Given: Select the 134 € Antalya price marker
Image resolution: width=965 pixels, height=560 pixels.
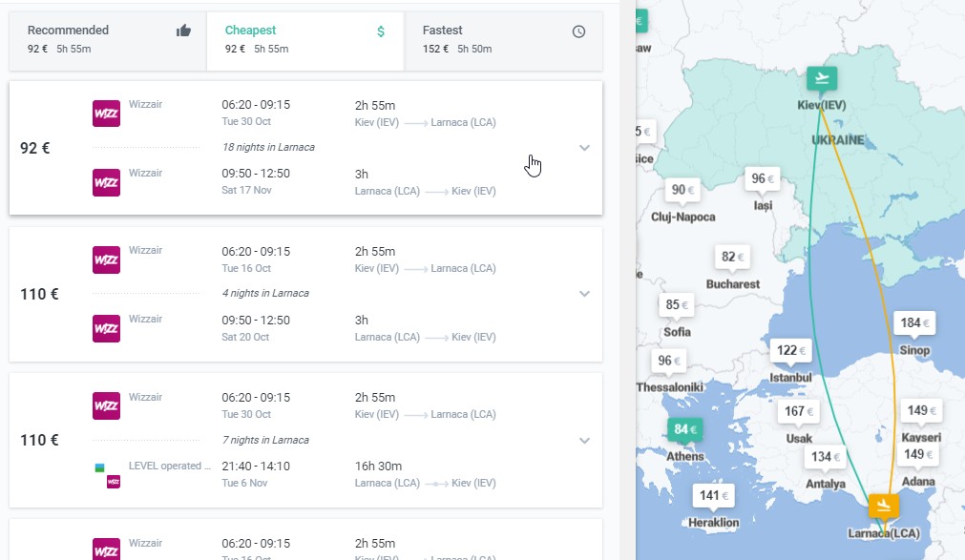Looking at the screenshot, I should click(x=826, y=457).
